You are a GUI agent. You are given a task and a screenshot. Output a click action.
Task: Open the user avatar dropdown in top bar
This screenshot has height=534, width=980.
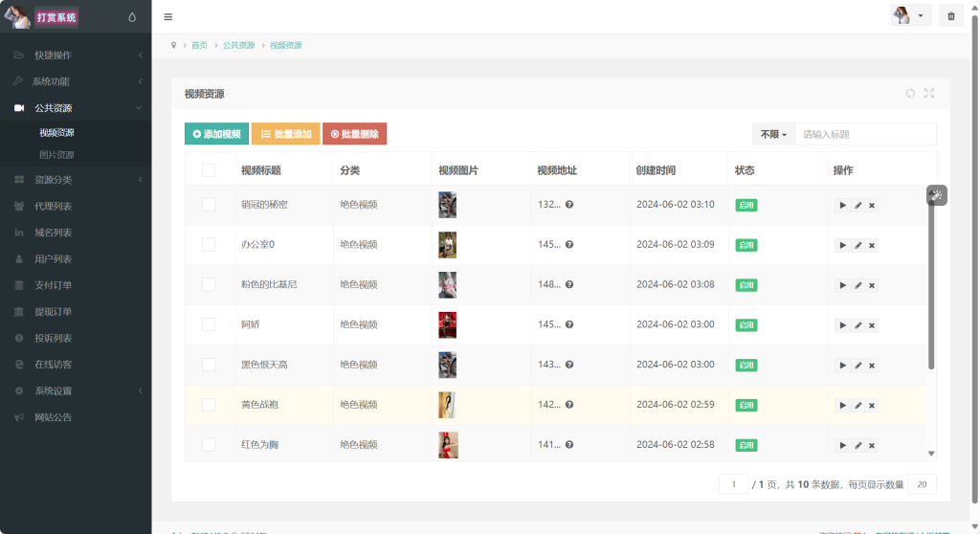910,15
